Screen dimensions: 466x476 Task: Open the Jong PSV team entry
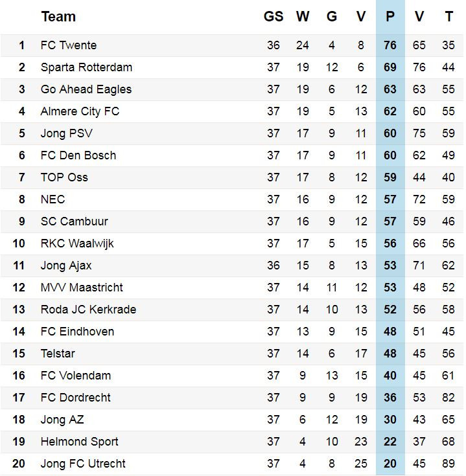pyautogui.click(x=62, y=133)
